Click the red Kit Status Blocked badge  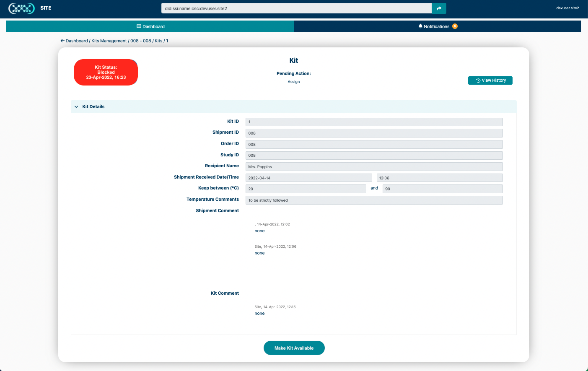pyautogui.click(x=106, y=72)
